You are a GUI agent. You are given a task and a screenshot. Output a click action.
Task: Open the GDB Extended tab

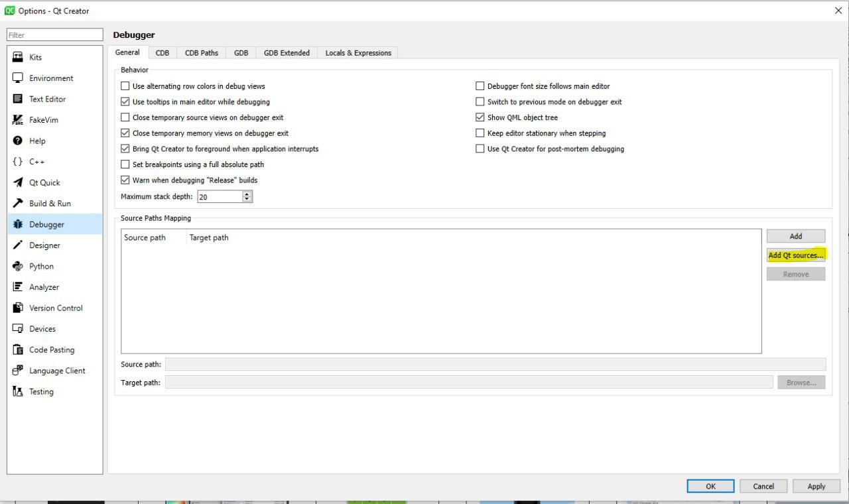pos(287,53)
